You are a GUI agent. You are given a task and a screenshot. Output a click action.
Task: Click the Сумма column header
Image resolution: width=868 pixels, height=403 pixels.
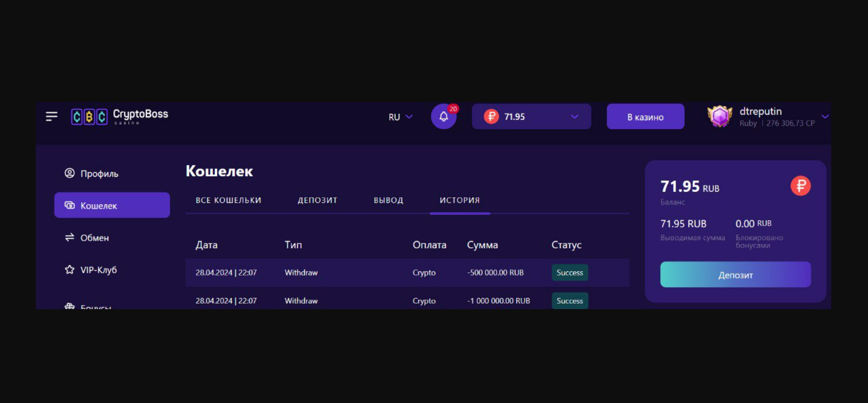(482, 245)
